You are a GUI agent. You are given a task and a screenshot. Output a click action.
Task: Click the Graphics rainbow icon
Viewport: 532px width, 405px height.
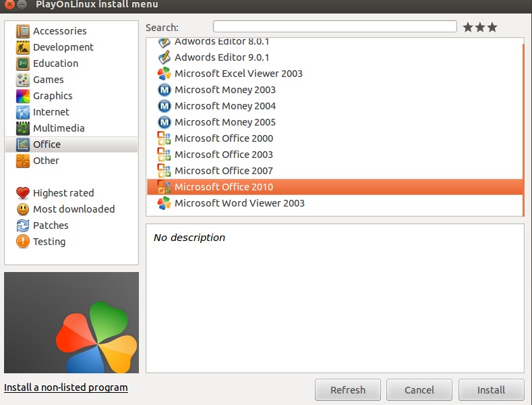coord(23,96)
